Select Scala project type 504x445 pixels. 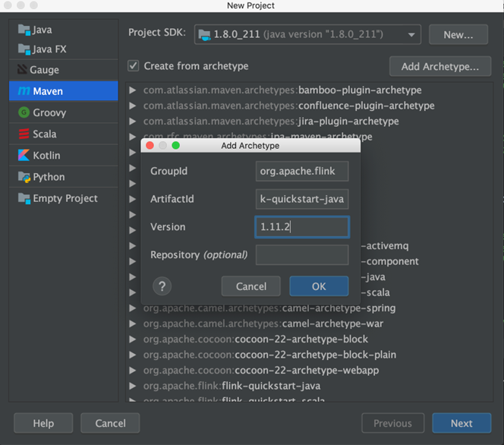pos(64,134)
